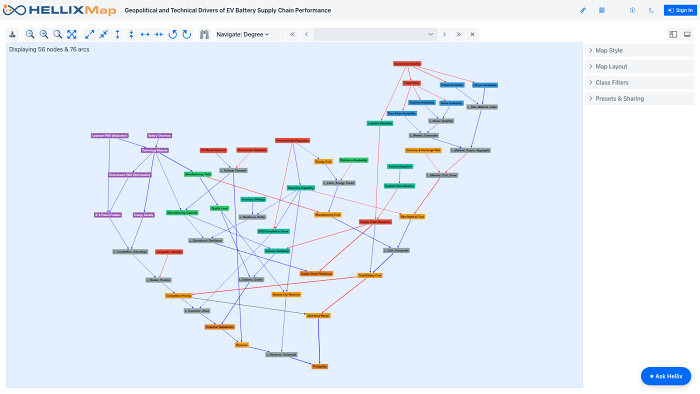Viewport: 700px width, 394px height.
Task: Click the Logistics Reliability node
Action: tap(380, 123)
